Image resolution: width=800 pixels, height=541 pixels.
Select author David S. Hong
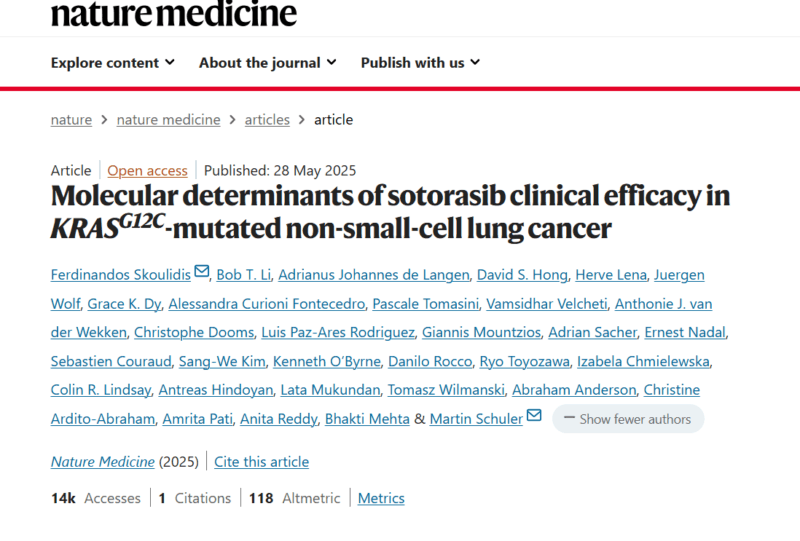522,275
